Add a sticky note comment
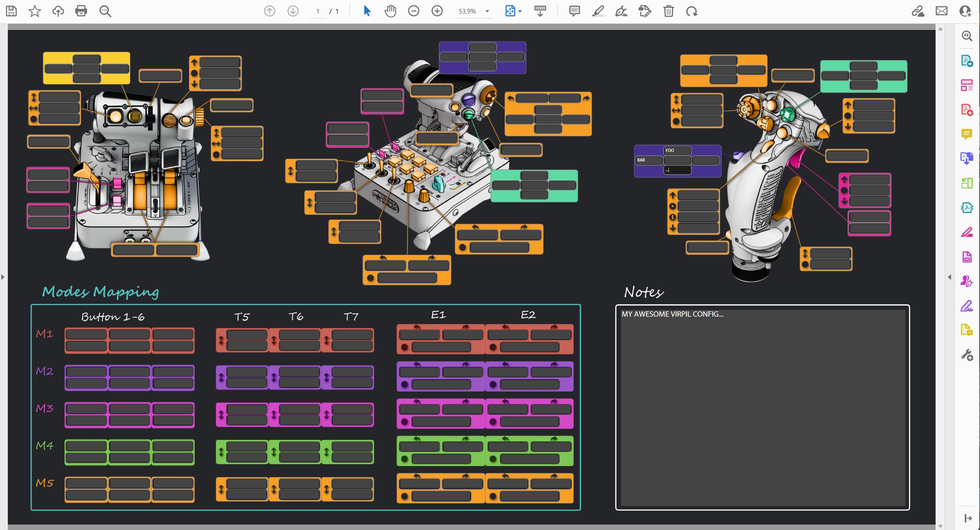The image size is (980, 530). tap(574, 11)
